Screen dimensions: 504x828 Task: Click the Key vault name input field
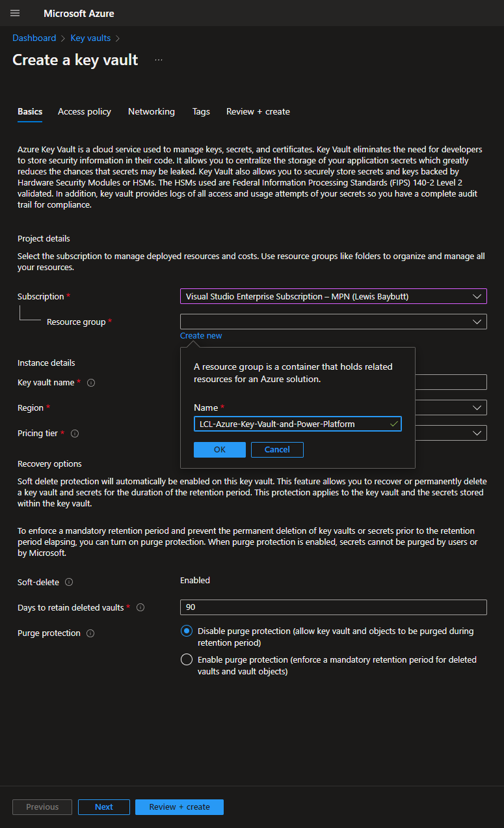pyautogui.click(x=451, y=382)
